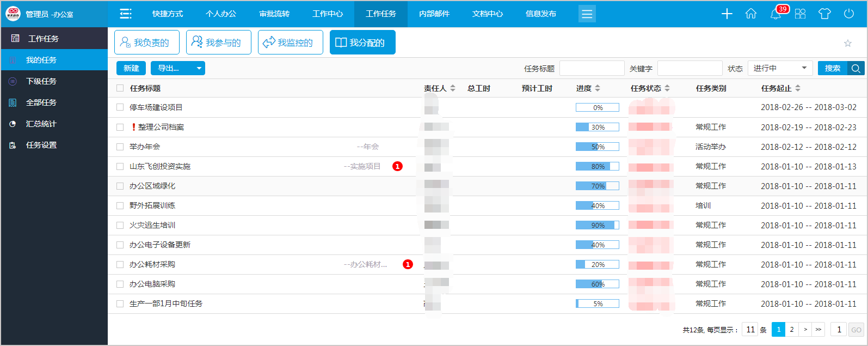This screenshot has width=868, height=346.
Task: Check the box for 停车场建设项目
Action: (x=120, y=107)
